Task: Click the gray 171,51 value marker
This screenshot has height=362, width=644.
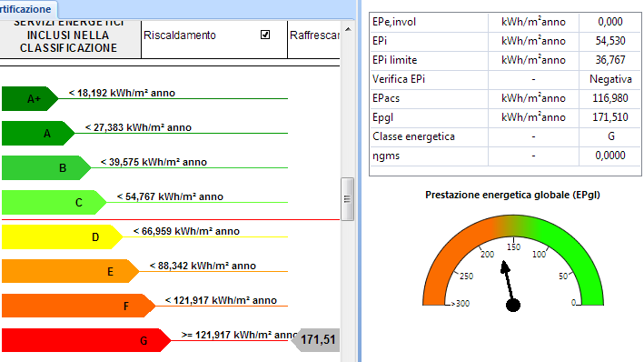Action: pyautogui.click(x=315, y=340)
